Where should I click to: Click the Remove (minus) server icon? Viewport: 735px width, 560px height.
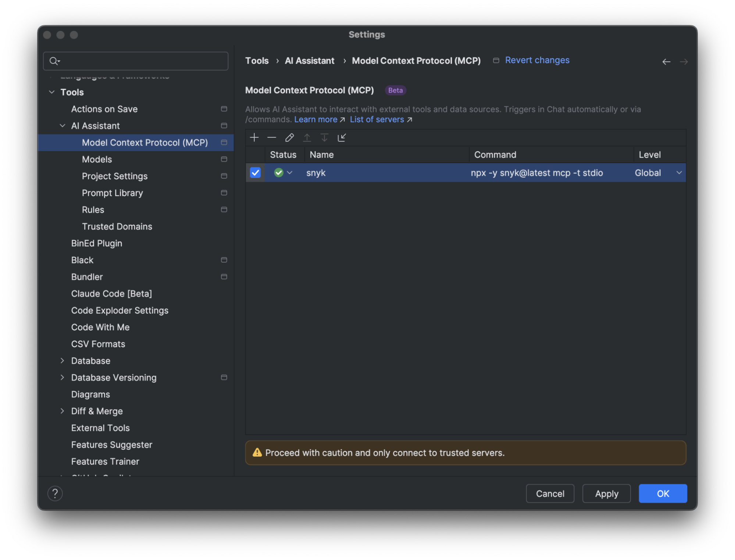[x=272, y=138]
